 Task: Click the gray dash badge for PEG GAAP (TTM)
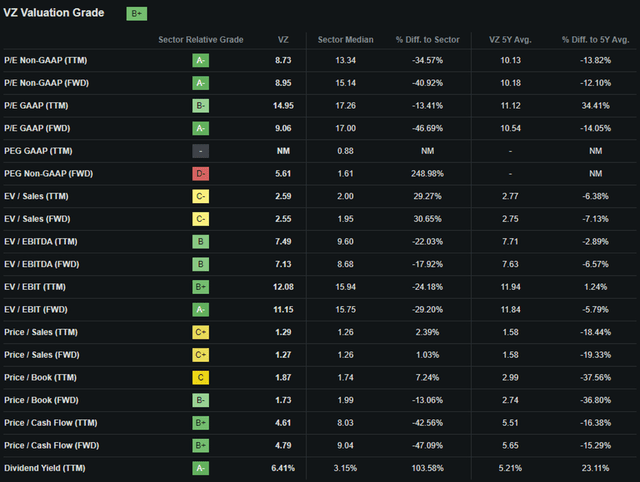click(200, 151)
